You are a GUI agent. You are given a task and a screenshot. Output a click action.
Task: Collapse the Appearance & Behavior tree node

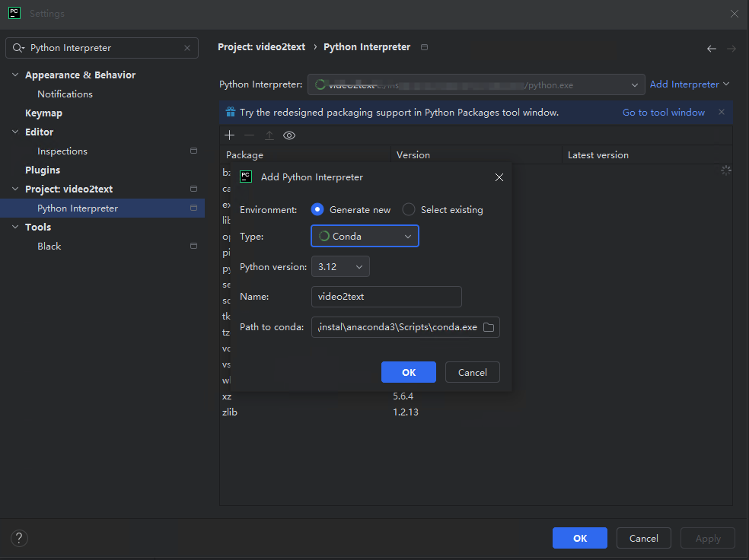(x=15, y=75)
